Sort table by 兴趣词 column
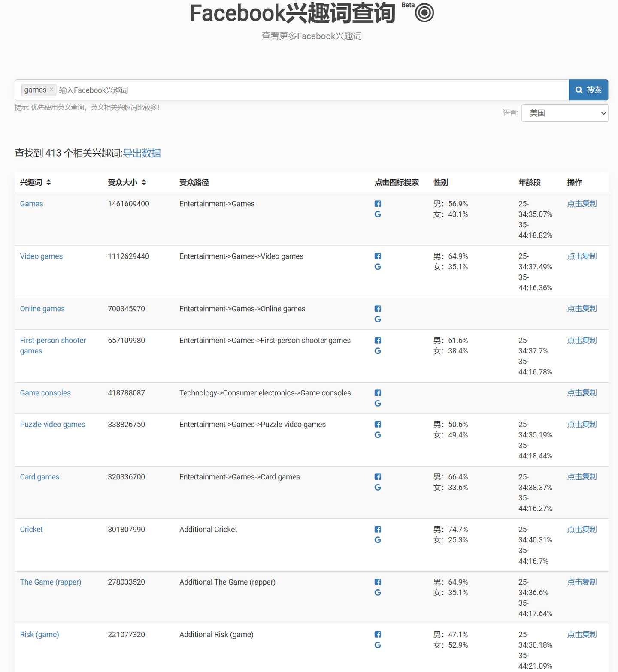618x672 pixels. (48, 182)
